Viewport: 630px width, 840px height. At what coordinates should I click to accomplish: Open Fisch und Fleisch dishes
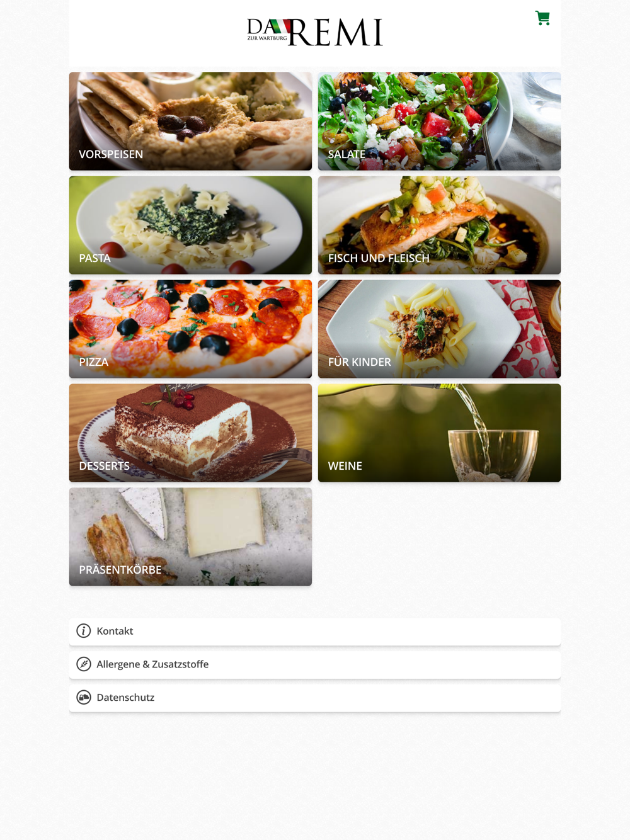click(439, 225)
